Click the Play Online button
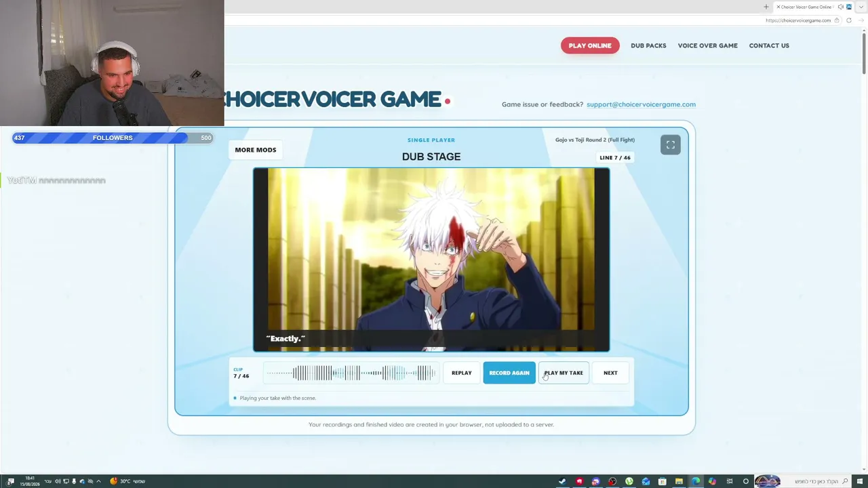This screenshot has width=868, height=488. [590, 45]
